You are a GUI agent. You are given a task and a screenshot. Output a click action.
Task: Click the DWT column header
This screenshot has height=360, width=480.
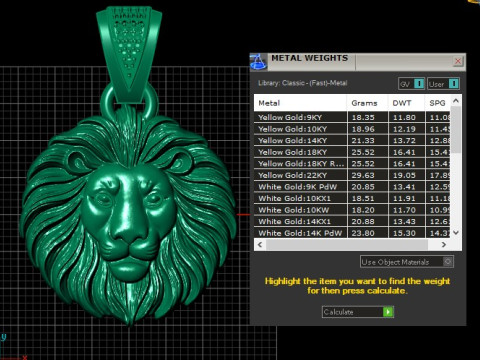pyautogui.click(x=406, y=103)
